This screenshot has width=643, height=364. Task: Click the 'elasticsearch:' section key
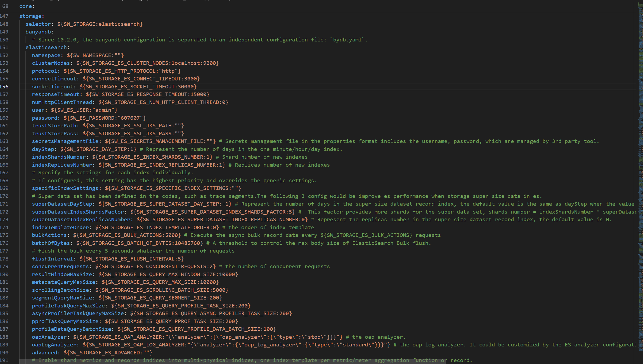click(x=46, y=47)
